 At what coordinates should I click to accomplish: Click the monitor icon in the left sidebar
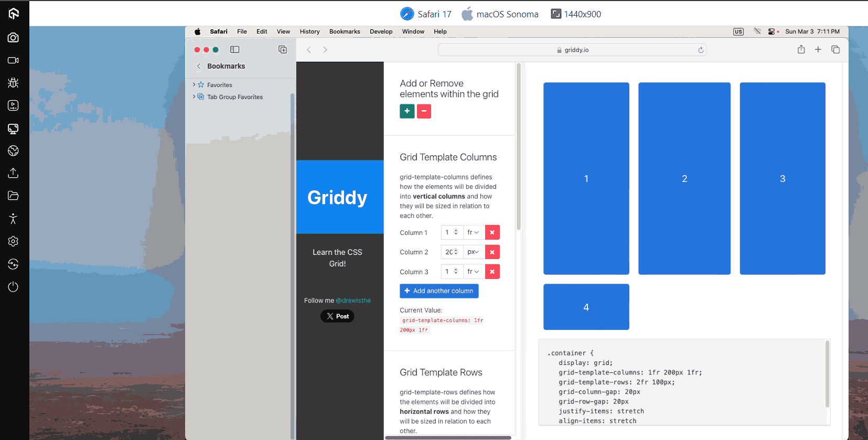pos(13,128)
